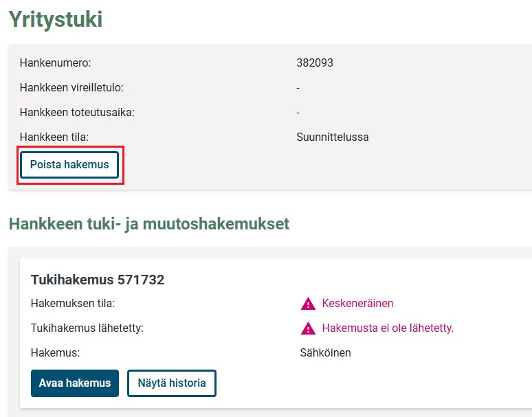Click the warning icon beside Keskeneräinen
The height and width of the screenshot is (417, 532).
coord(307,304)
